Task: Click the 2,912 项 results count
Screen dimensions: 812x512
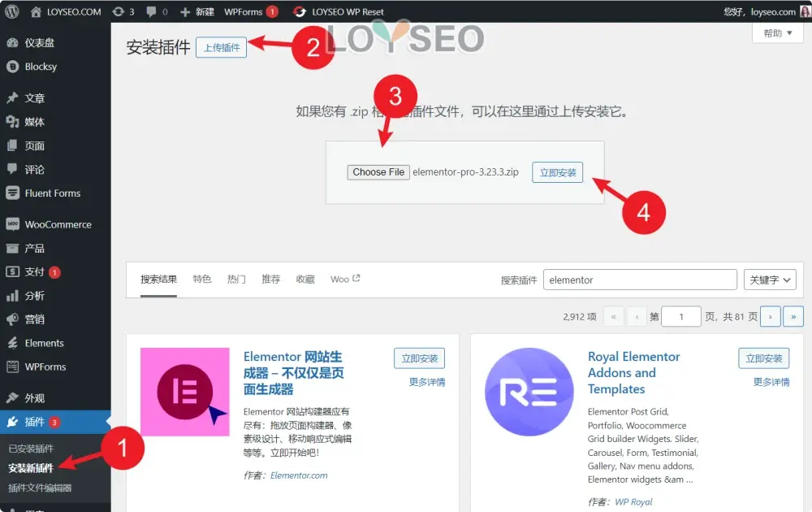Action: (580, 317)
